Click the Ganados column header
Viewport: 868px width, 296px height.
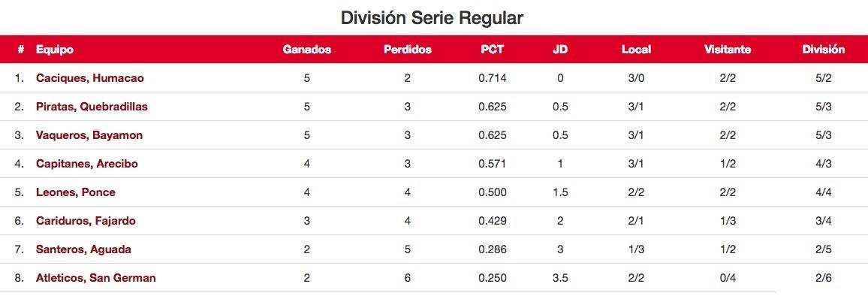pos(306,50)
